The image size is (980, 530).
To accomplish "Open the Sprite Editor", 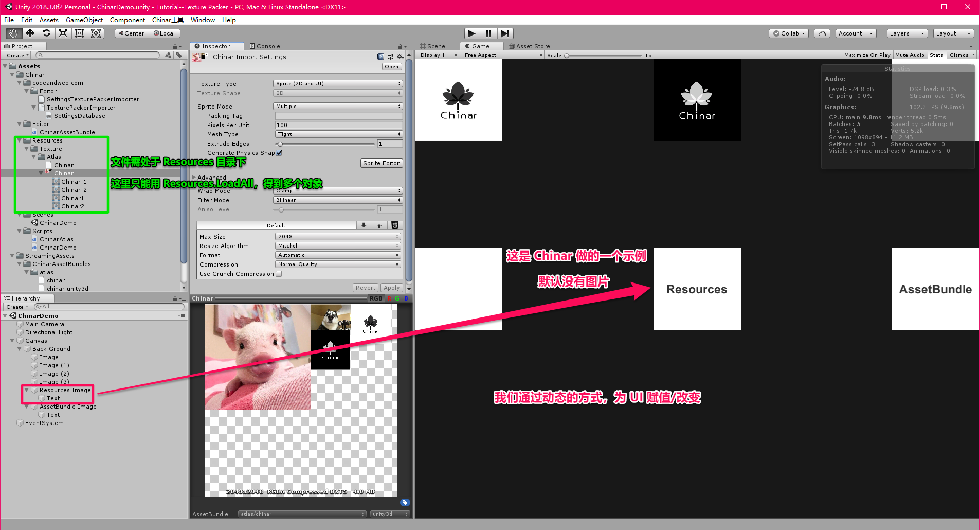I will 382,163.
